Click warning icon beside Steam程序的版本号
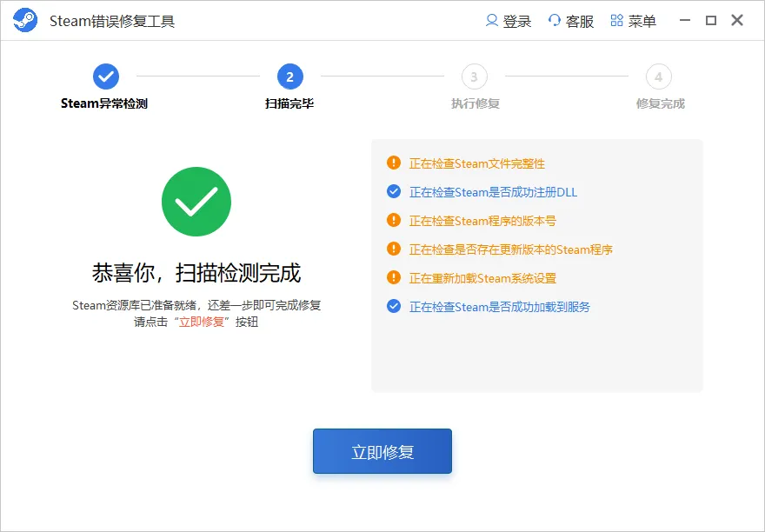765x532 pixels. (394, 220)
